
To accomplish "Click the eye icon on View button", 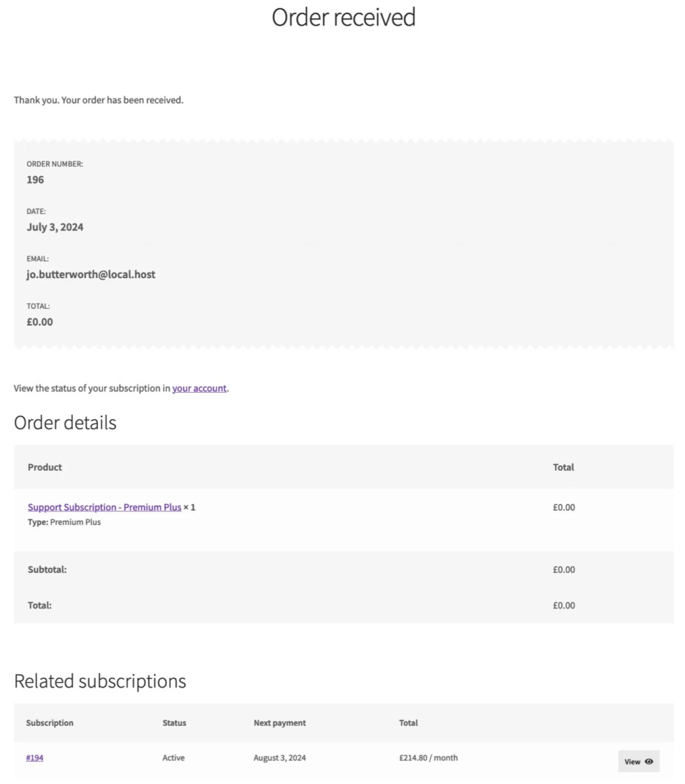I will pyautogui.click(x=649, y=762).
